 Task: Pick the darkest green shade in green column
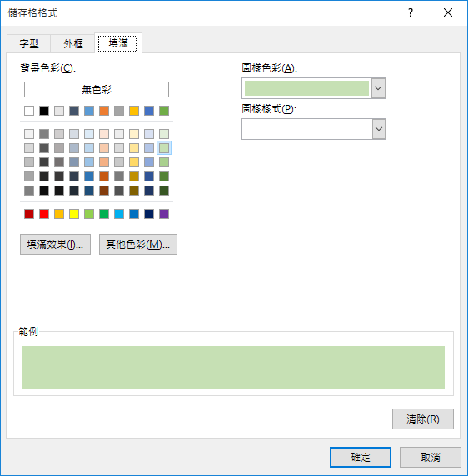(x=164, y=191)
